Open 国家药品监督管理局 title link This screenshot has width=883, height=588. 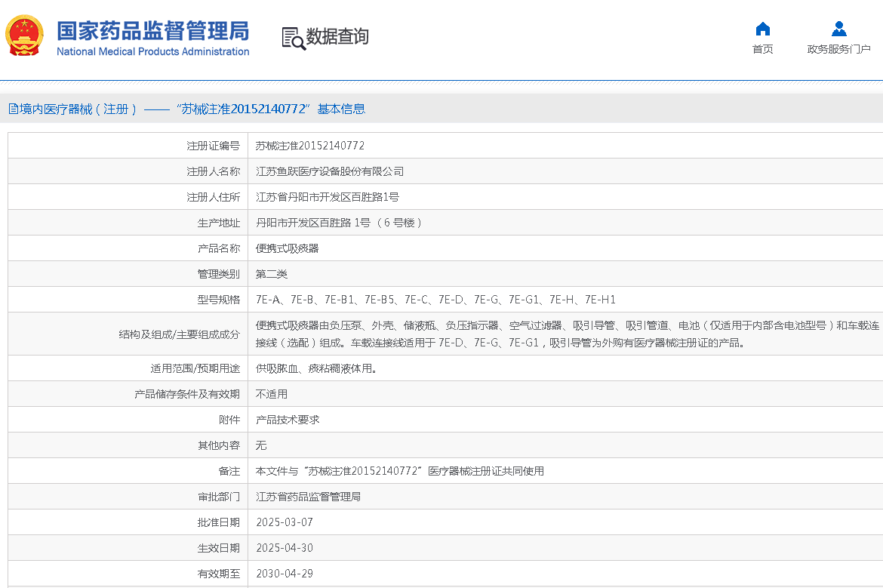tap(152, 31)
